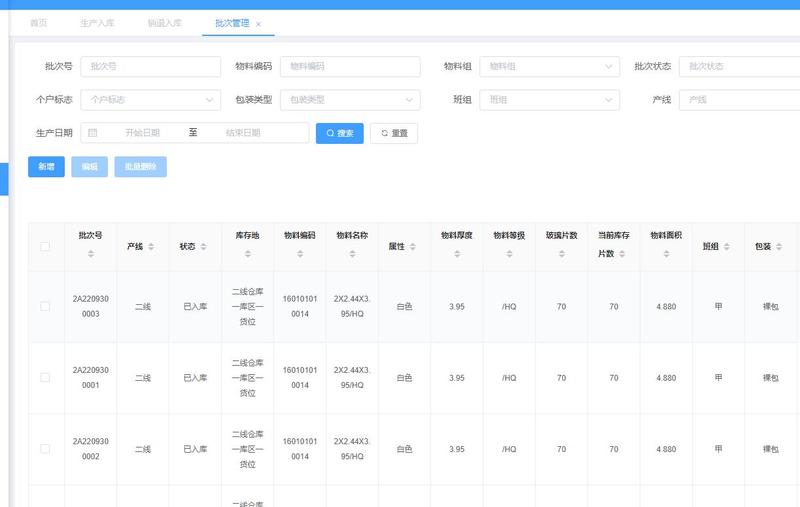Switch to the 生产入库 tab

tap(97, 23)
